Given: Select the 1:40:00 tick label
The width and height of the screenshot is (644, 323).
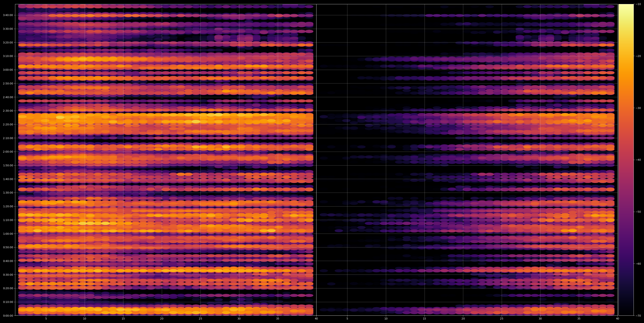Looking at the screenshot, I should point(8,179).
